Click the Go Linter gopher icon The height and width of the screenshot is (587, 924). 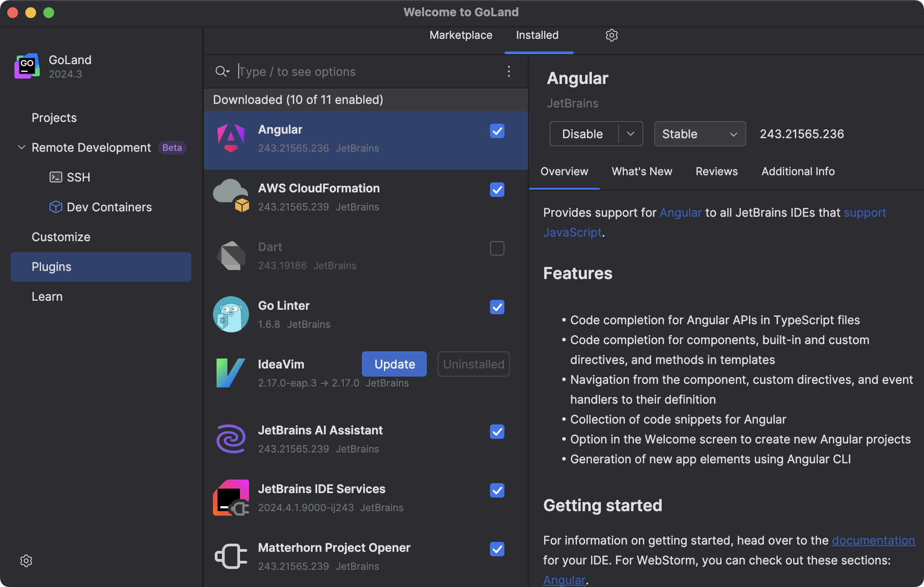pos(231,314)
